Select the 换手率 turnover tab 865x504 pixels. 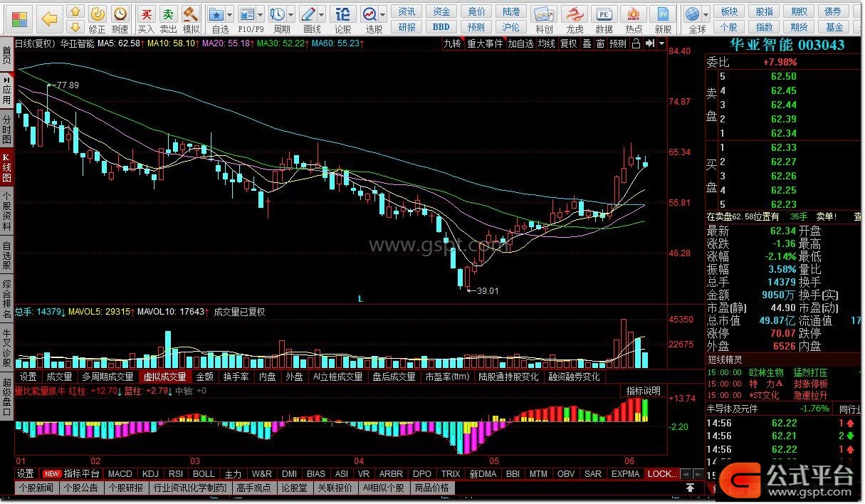click(x=236, y=377)
